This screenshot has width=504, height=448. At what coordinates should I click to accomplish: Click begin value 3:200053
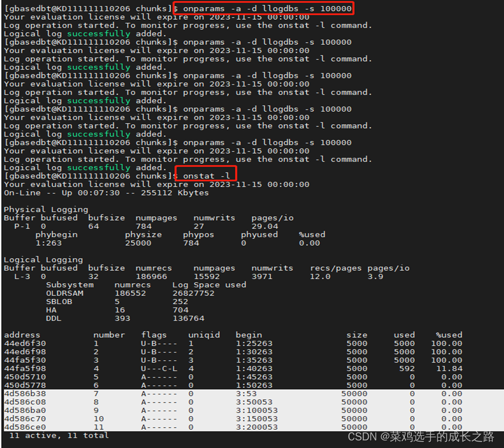tap(257, 427)
